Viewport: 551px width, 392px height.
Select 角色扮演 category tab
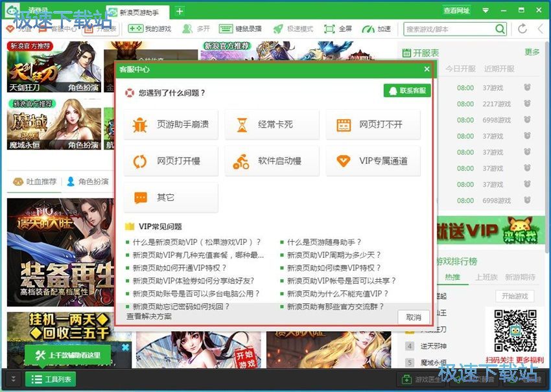point(88,181)
